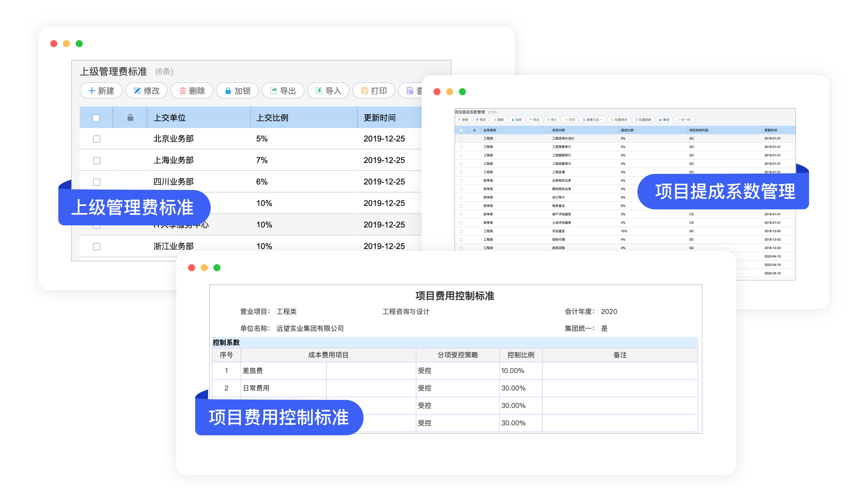This screenshot has width=868, height=502.
Task: Check the 会计审计 row checkbox
Action: (x=461, y=197)
